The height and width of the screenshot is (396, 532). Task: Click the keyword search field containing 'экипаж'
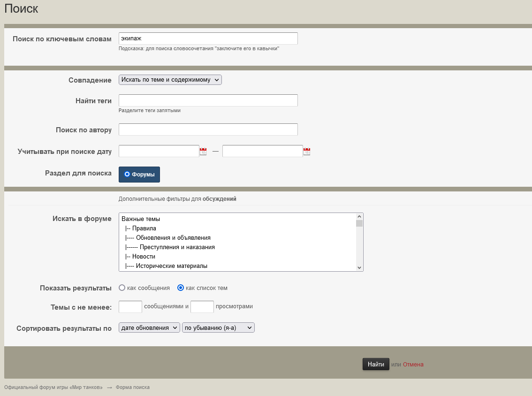[x=208, y=38]
